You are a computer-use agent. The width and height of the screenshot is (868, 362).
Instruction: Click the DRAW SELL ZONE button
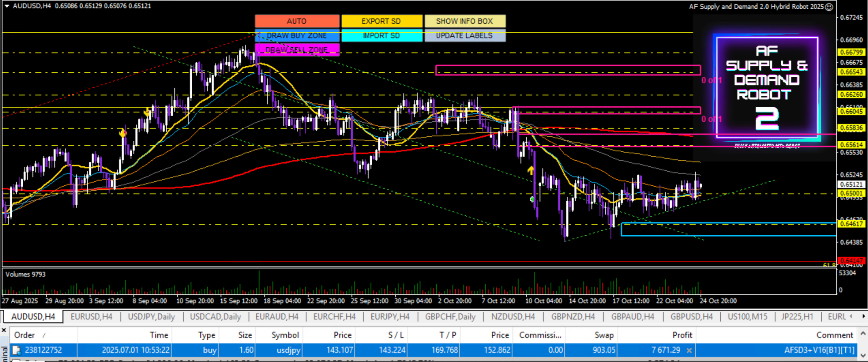[x=297, y=50]
